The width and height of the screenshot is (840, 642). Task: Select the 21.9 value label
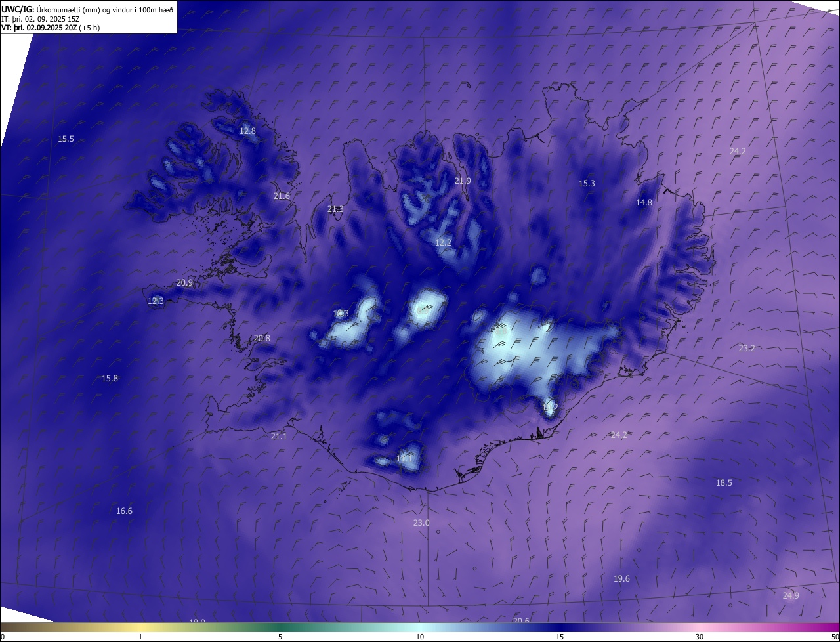[463, 181]
